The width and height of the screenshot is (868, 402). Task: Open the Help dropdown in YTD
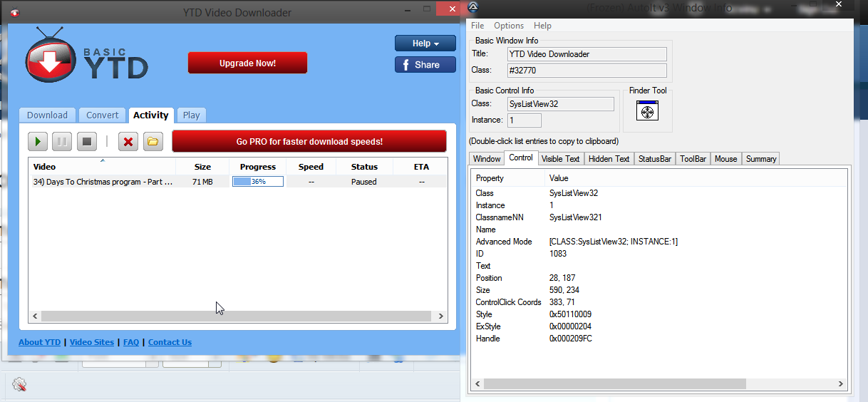[425, 43]
